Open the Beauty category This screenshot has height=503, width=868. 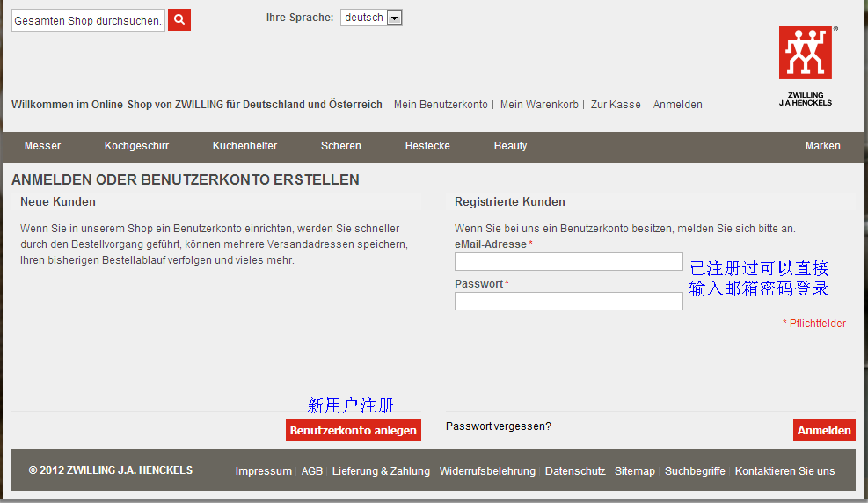(510, 146)
